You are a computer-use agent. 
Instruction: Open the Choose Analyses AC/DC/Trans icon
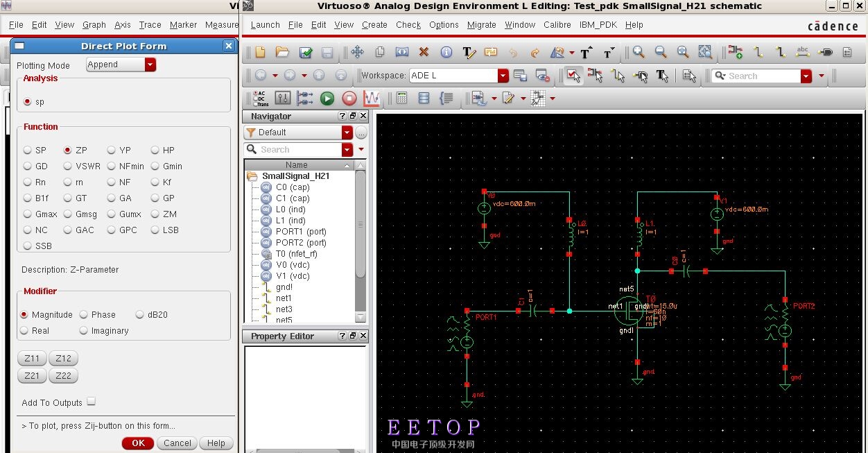(x=260, y=99)
